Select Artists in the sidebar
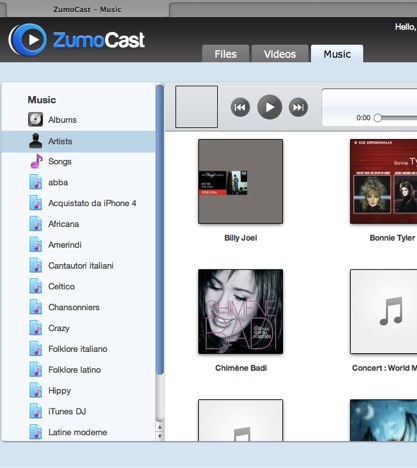The height and width of the screenshot is (468, 417). 78,141
